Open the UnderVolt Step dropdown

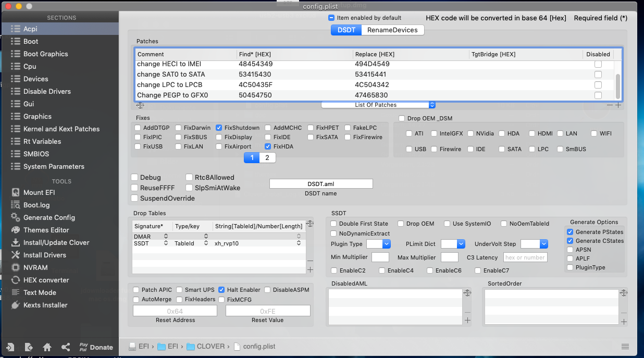pyautogui.click(x=534, y=244)
